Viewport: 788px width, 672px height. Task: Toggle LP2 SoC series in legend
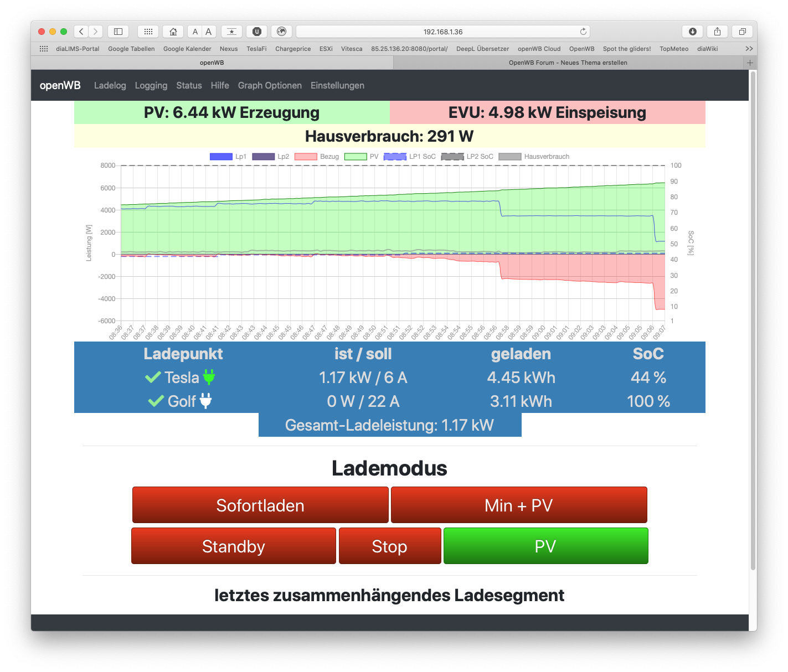[467, 157]
